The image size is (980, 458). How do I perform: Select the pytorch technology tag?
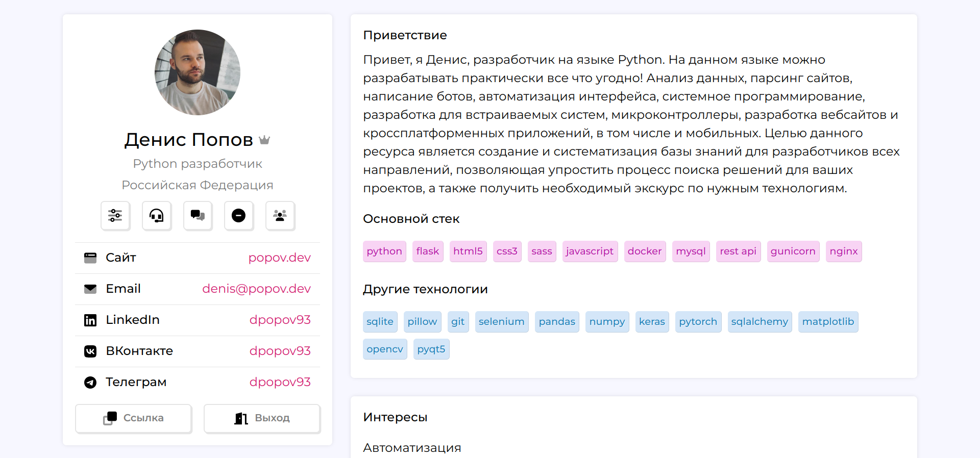[x=698, y=322]
